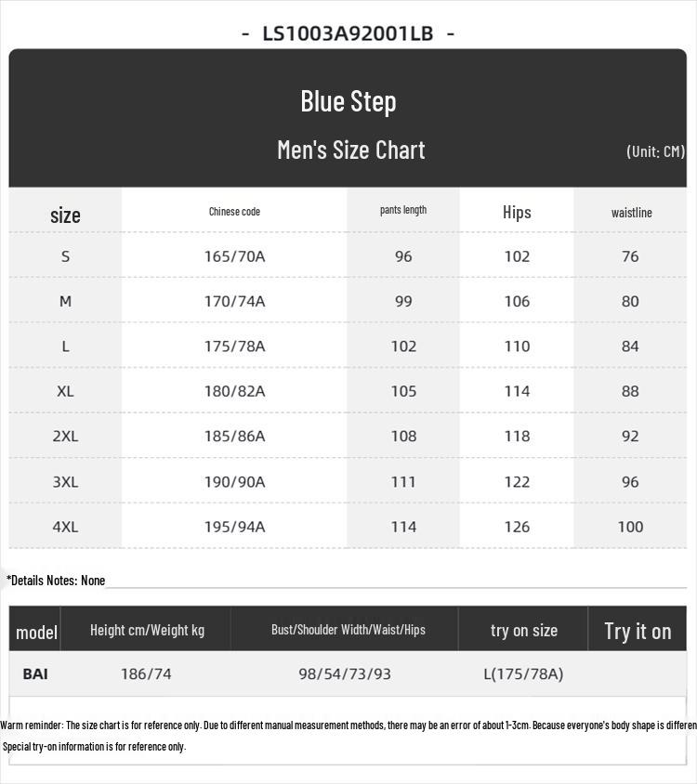Click the L(175/78A) try on size value

[x=523, y=674]
